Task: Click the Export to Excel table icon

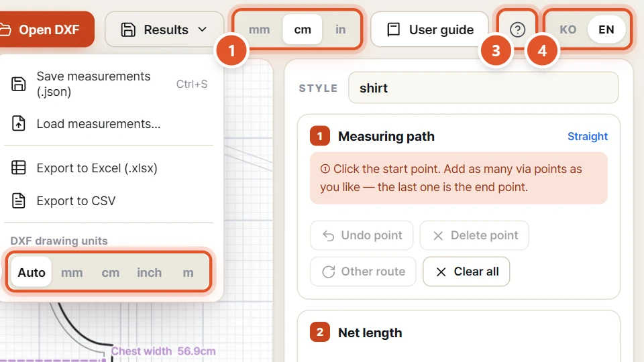Action: (19, 168)
